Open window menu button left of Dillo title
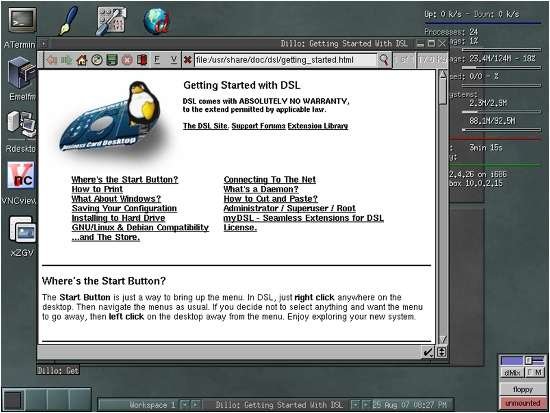This screenshot has width=550, height=413. coord(43,44)
